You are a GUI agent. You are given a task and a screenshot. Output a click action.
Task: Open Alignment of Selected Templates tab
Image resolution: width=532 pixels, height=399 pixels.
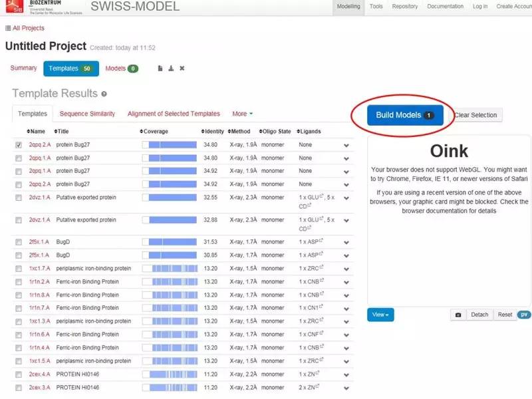(174, 114)
